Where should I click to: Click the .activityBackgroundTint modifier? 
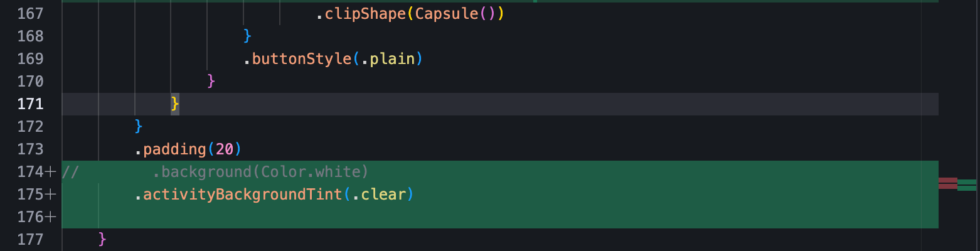pos(239,195)
